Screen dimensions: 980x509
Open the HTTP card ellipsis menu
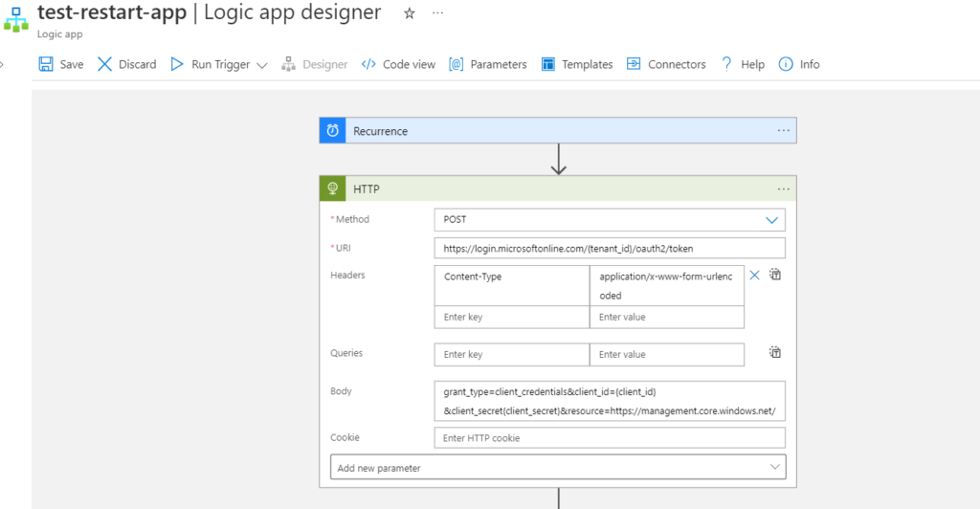[783, 188]
